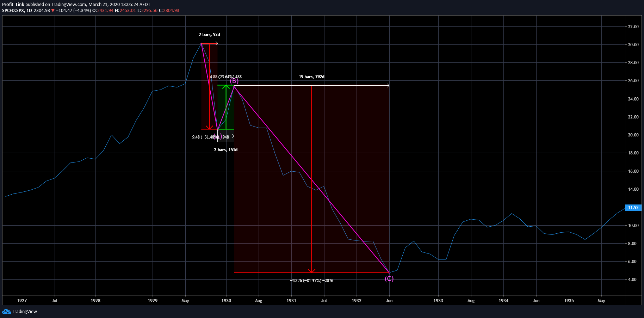
Task: Select the SPCFD:SPX, 1D symbol label
Action: point(17,11)
